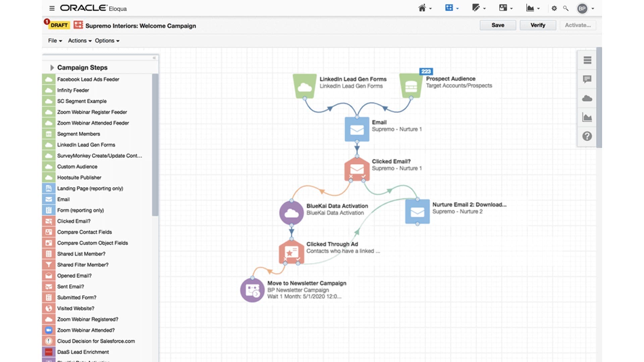Open the assets editing (pencil) icon
Image resolution: width=644 pixels, height=362 pixels.
[x=476, y=8]
